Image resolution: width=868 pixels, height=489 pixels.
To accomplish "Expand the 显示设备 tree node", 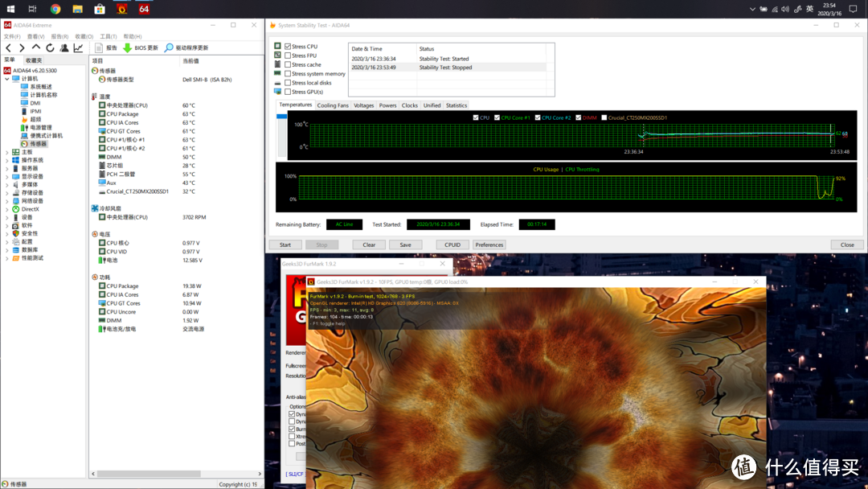I will coord(7,176).
